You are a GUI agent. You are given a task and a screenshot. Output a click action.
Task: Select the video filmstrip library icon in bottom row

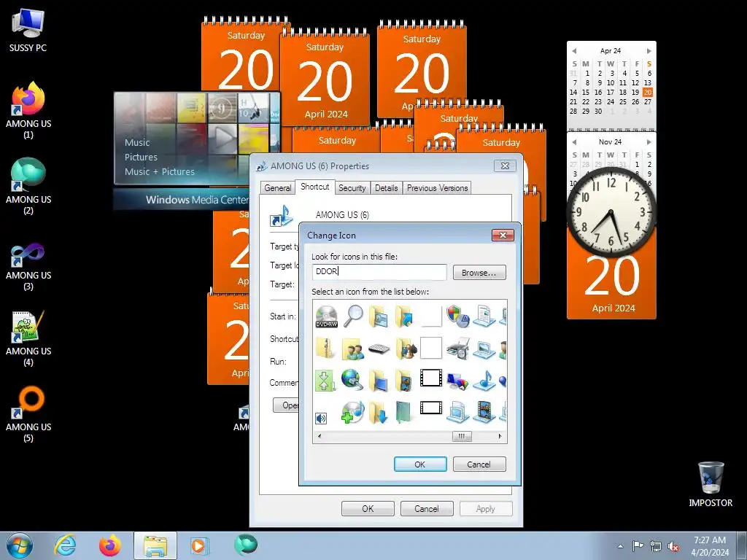pos(484,412)
